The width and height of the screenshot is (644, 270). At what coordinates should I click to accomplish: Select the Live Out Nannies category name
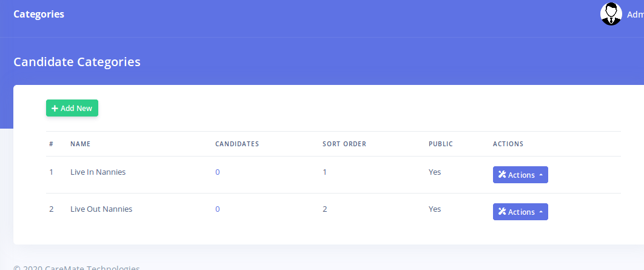point(101,209)
